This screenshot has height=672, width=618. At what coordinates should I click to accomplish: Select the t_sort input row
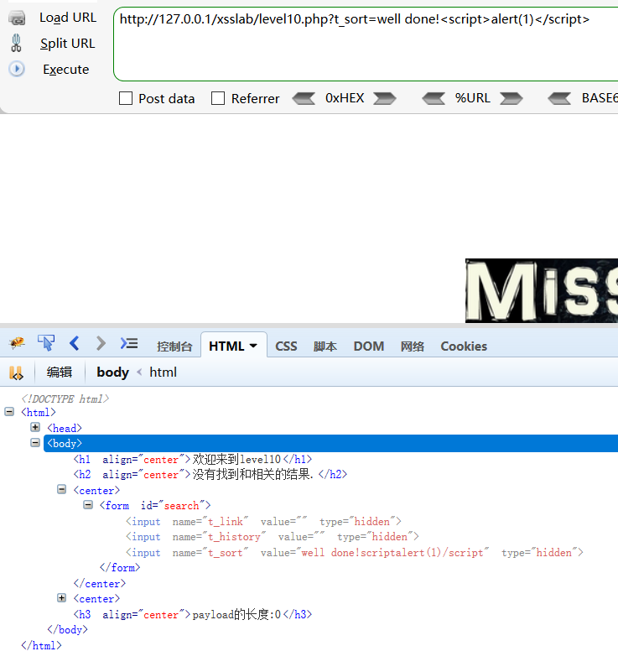(x=355, y=553)
